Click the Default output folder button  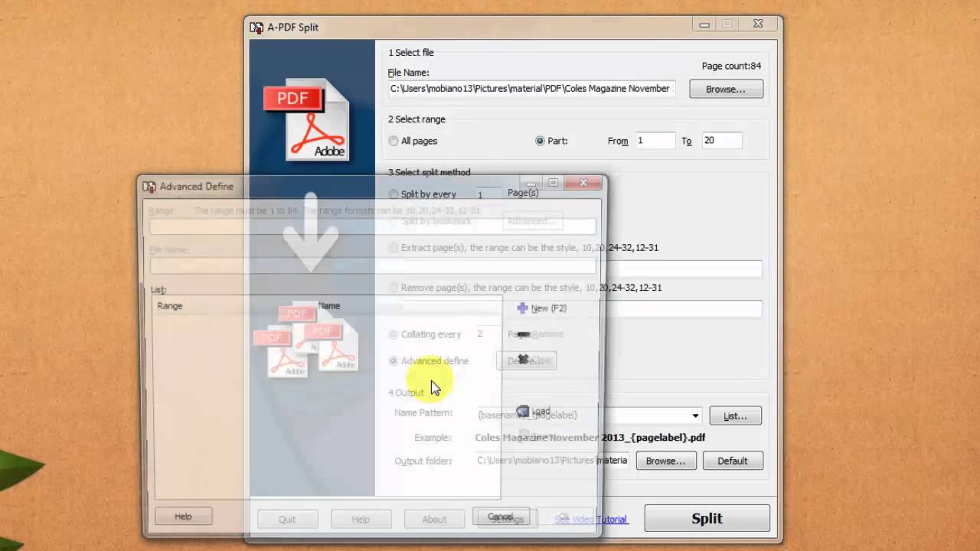tap(732, 461)
